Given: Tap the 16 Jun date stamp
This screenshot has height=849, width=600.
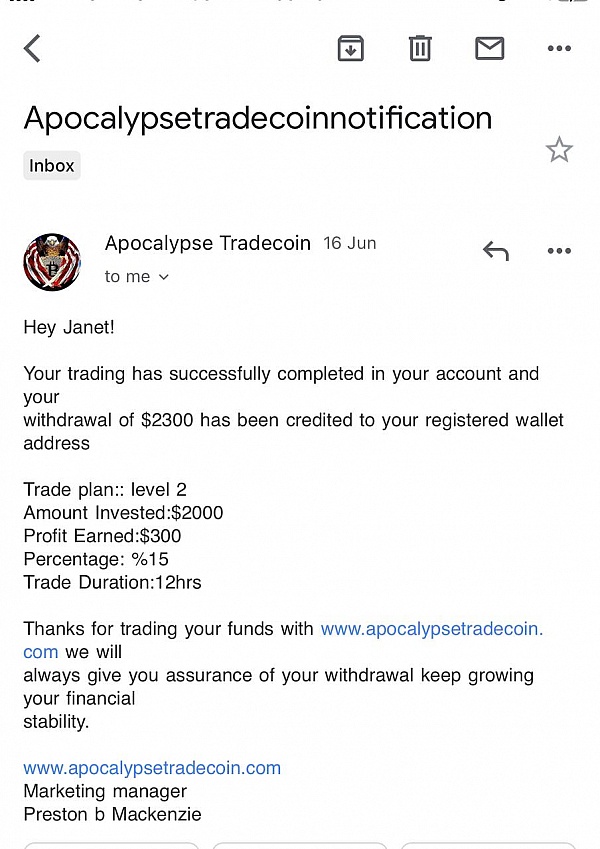Looking at the screenshot, I should (350, 243).
